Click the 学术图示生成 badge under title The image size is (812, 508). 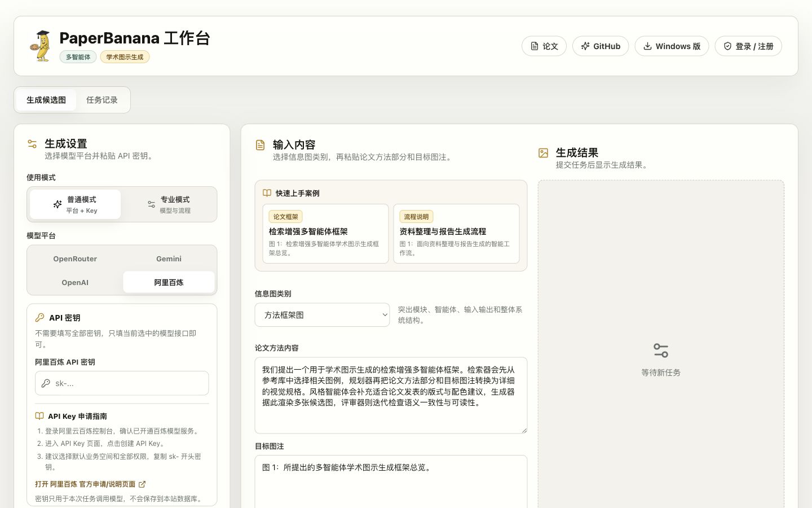(x=125, y=57)
